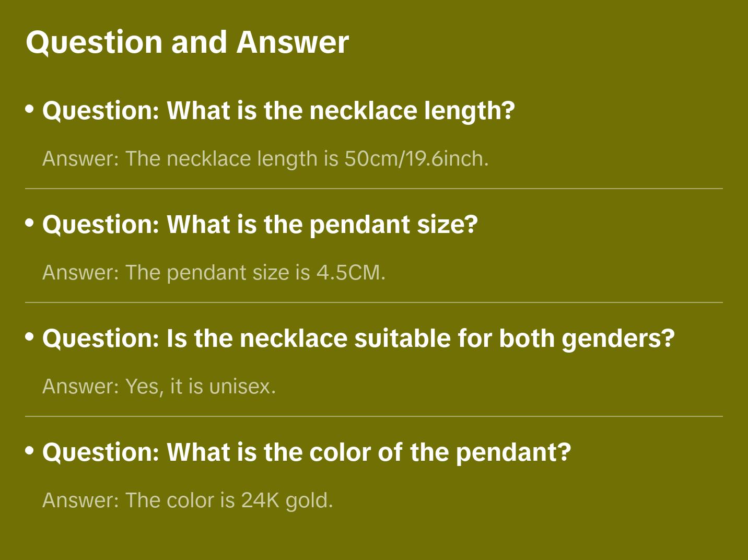The image size is (748, 560).
Task: Click the 'Answer:' label in the color answer
Action: [x=81, y=500]
